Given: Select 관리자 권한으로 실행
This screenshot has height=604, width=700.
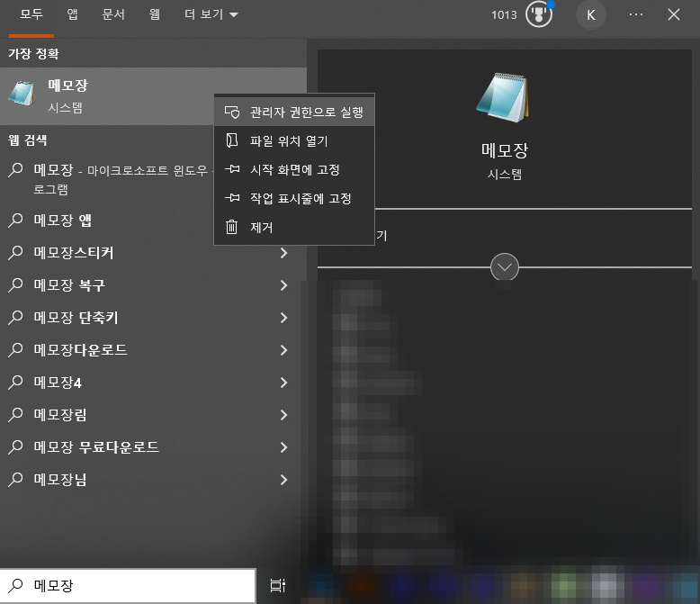Looking at the screenshot, I should 294,113.
